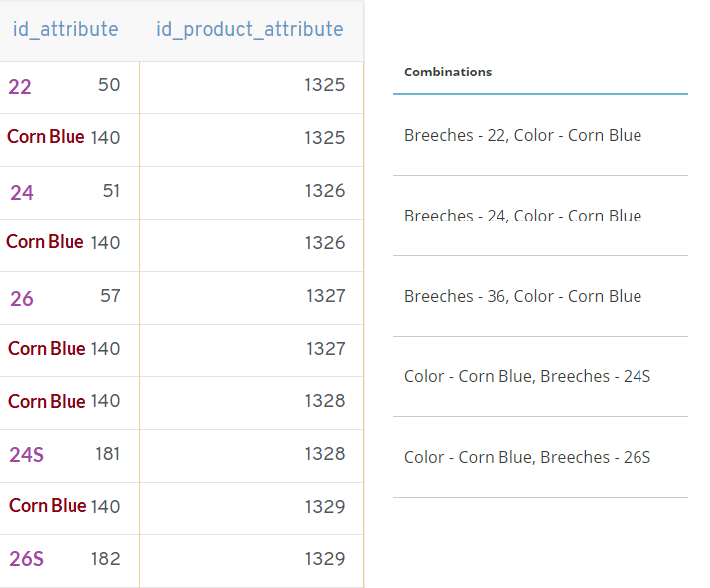Click id_product_attribute 1328 in the 24S row
The image size is (710, 588).
324,454
